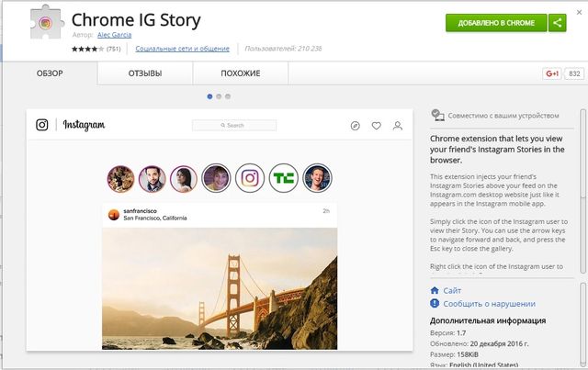Viewport: 588px width, 370px height.
Task: Select the third carousel dot
Action: [228, 96]
